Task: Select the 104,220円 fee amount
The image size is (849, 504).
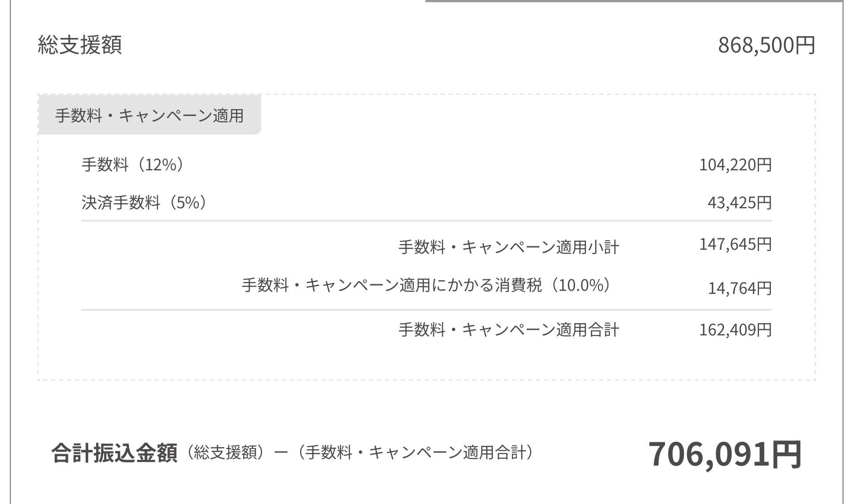Action: coord(735,165)
